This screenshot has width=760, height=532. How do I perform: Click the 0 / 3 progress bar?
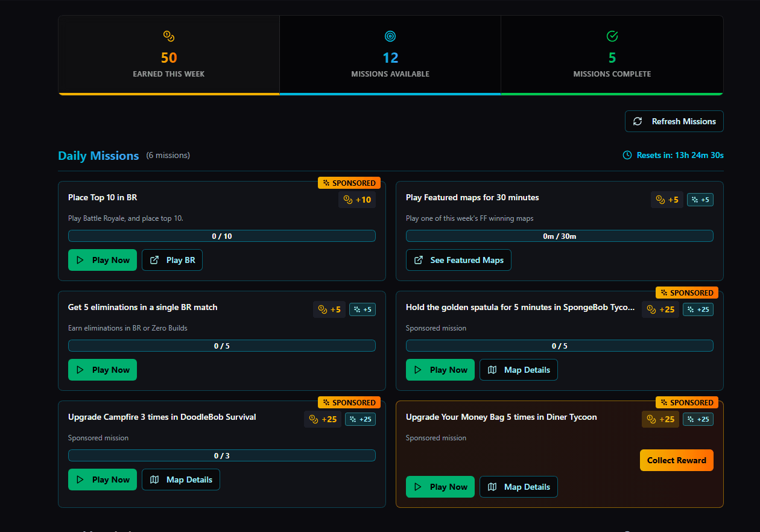pos(222,455)
